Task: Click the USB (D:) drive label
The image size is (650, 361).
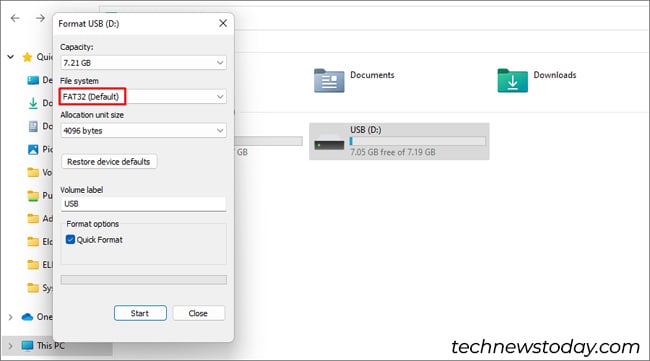Action: pyautogui.click(x=366, y=130)
